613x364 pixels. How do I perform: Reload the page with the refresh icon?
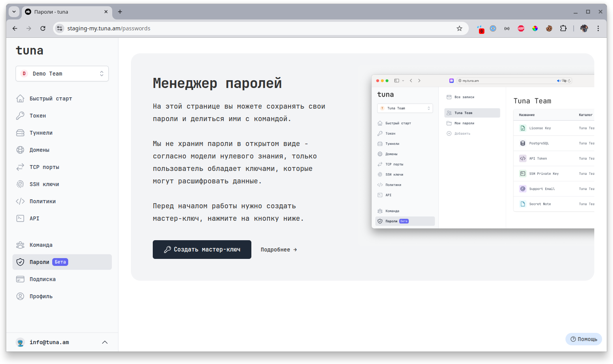click(x=43, y=28)
